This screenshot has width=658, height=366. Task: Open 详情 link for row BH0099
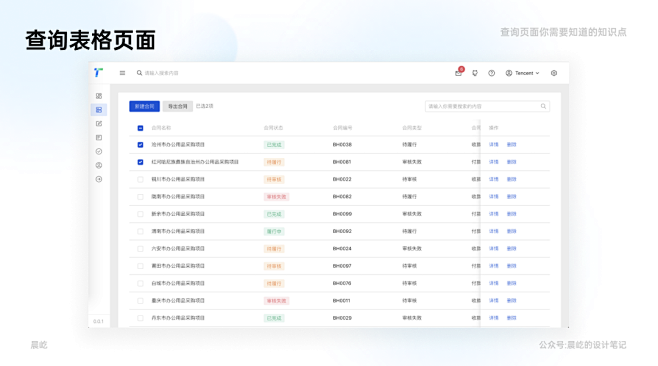click(494, 214)
